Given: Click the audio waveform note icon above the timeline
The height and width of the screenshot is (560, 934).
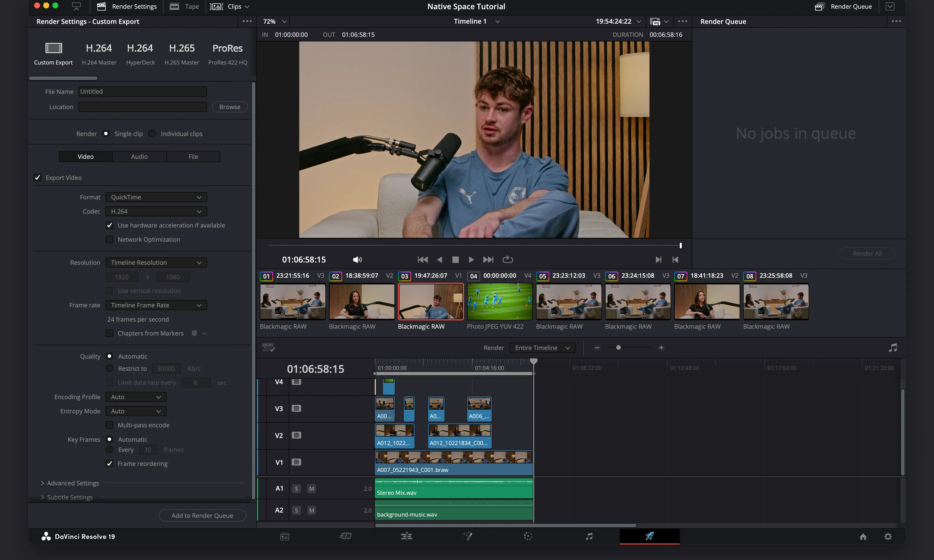Looking at the screenshot, I should pos(893,347).
